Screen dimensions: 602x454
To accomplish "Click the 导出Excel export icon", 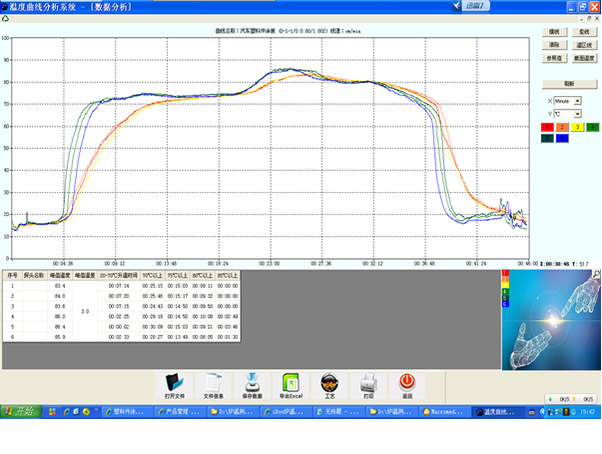I will pos(291,383).
